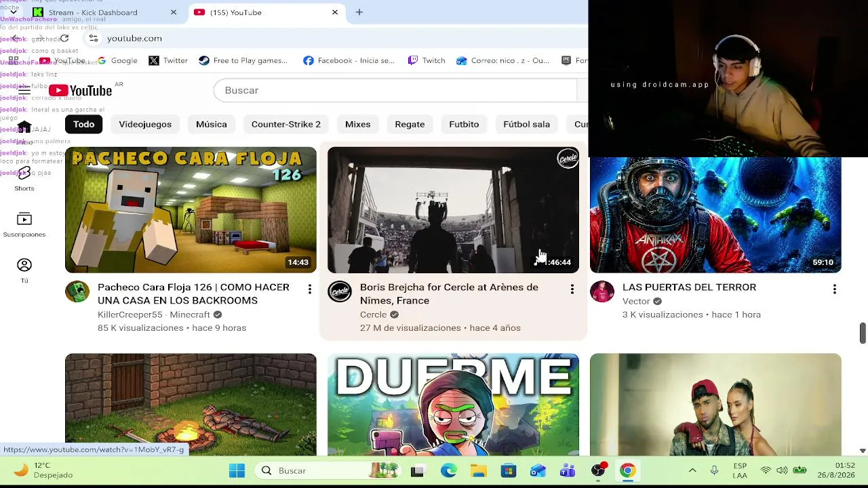Filter by the Videojuegos chip
This screenshot has width=868, height=488.
[145, 124]
